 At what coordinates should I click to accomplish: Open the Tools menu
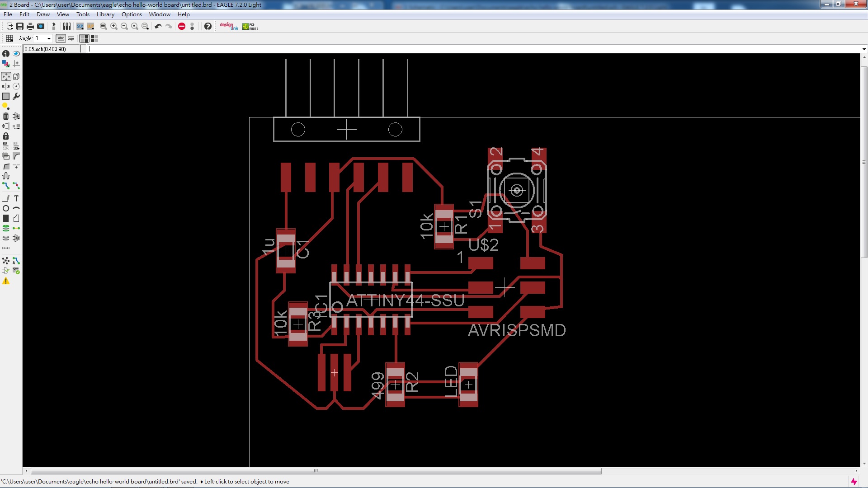83,14
